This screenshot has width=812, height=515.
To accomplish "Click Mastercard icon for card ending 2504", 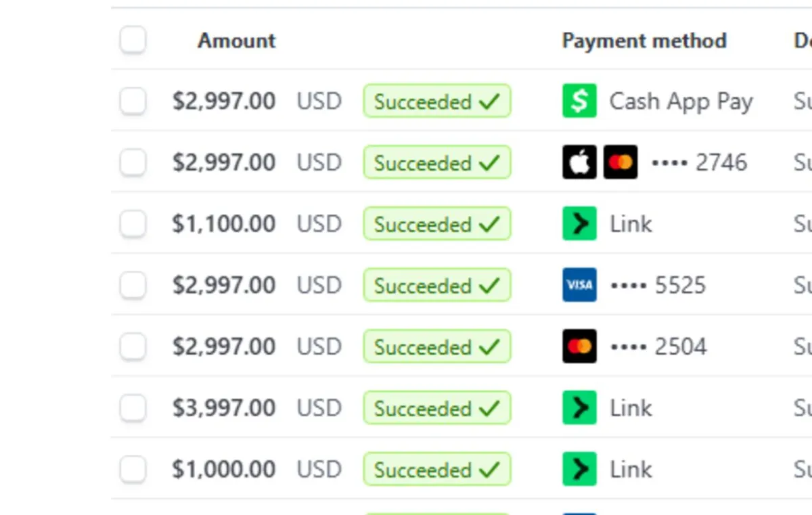I will [579, 346].
